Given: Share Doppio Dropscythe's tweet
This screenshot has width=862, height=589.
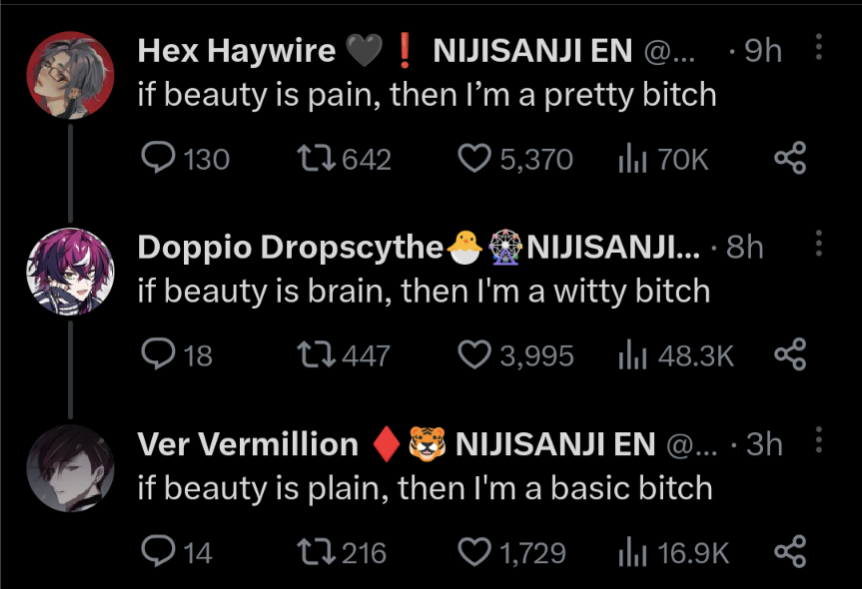Looking at the screenshot, I should click(789, 355).
